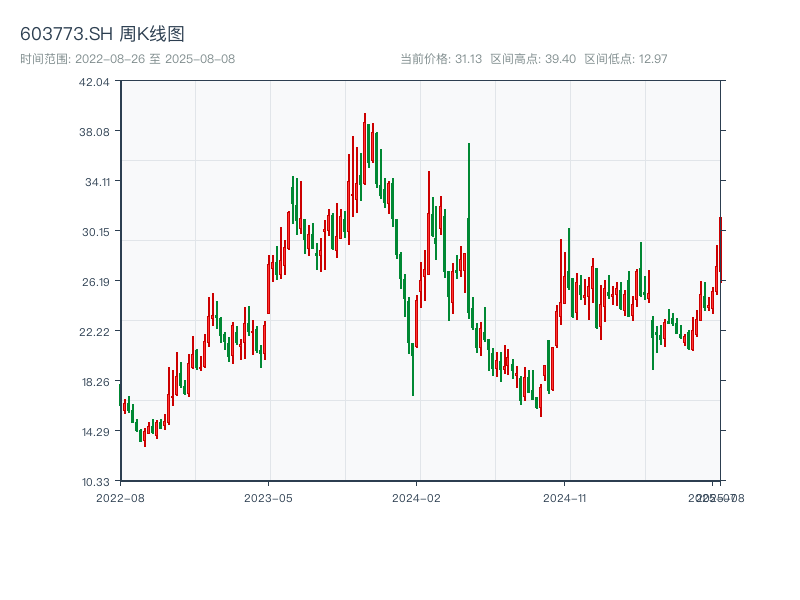800x600 pixels.
Task: Click the period low label 区间低点: 12.97
Action: pyautogui.click(x=626, y=59)
